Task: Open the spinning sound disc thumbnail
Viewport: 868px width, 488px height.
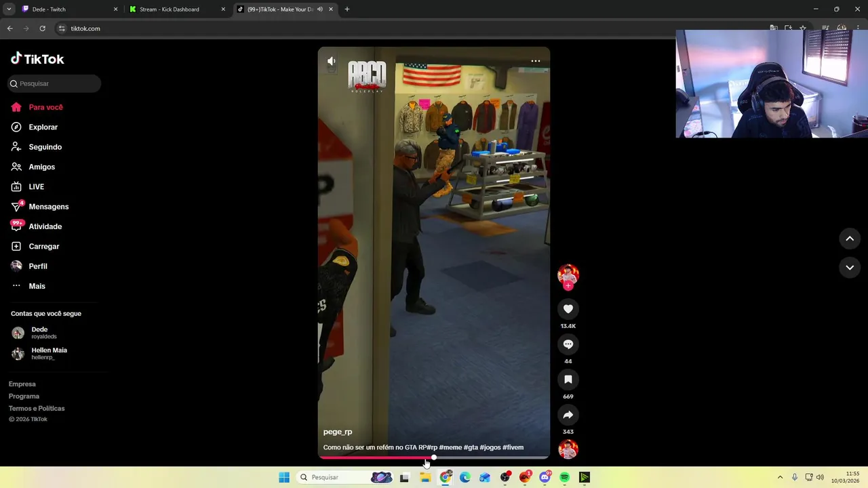Action: (x=568, y=449)
